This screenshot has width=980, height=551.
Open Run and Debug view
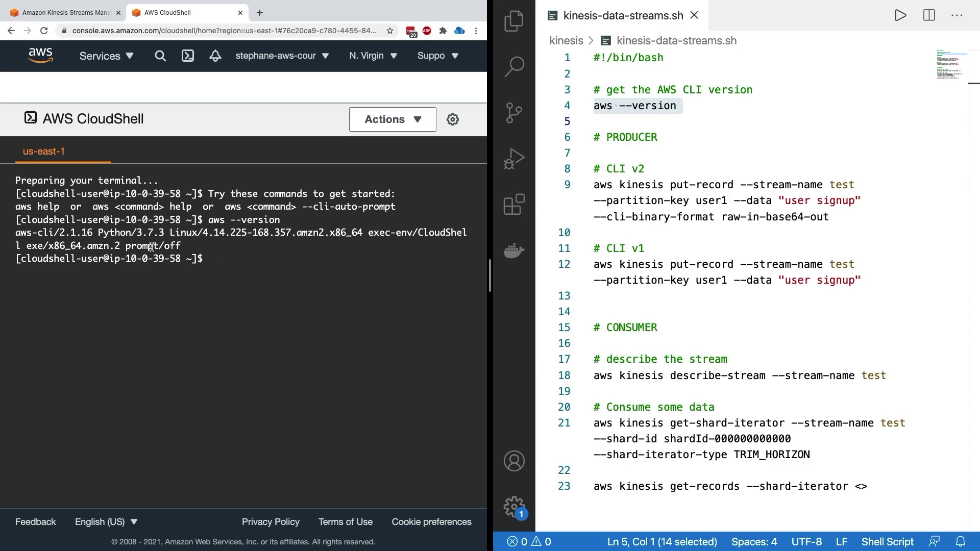pyautogui.click(x=514, y=159)
